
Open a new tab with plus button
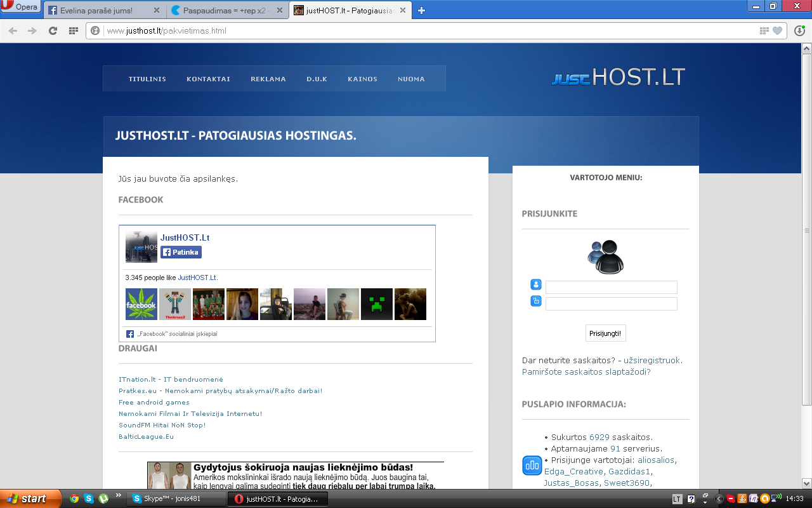point(421,10)
